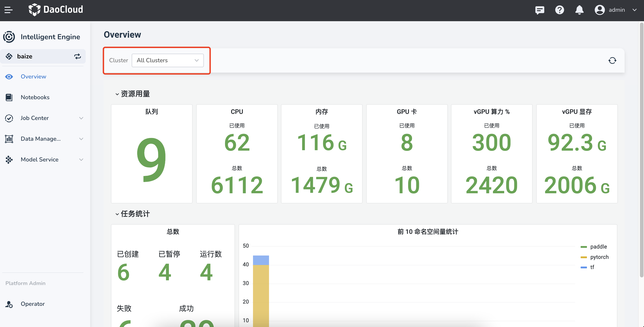This screenshot has width=644, height=327.
Task: Click the page vertical scrollbar
Action: click(641, 150)
